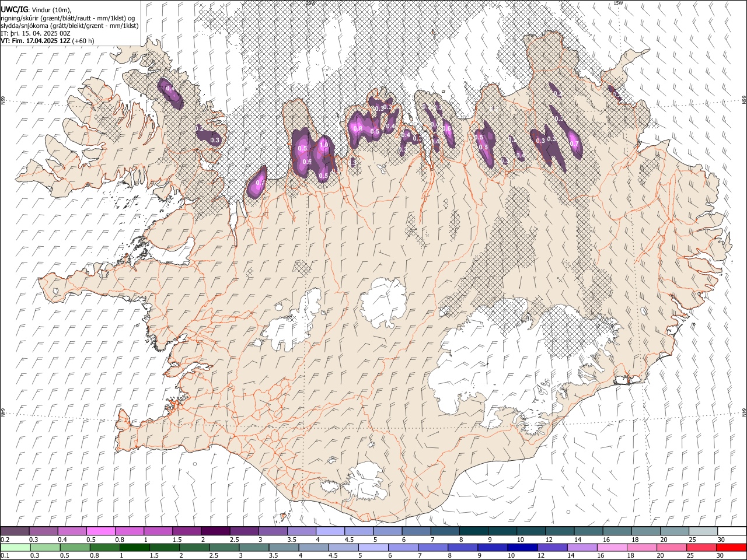Click the '1.0' precipitation value on the map
Viewport: 747px width, 560px height.
pyautogui.click(x=324, y=145)
